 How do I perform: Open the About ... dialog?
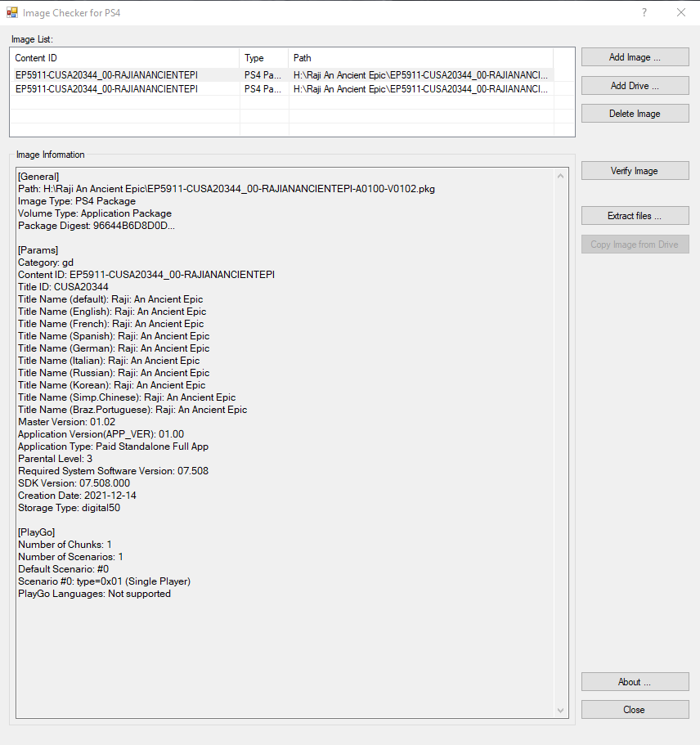click(x=635, y=682)
